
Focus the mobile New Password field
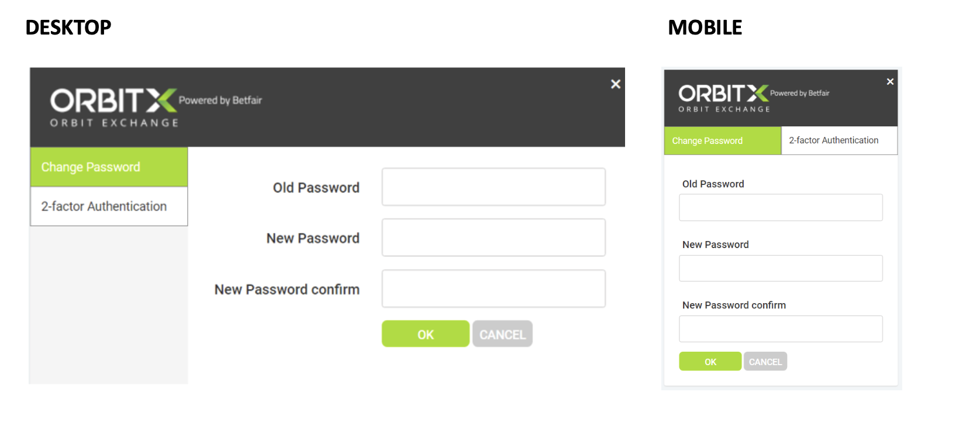tap(781, 269)
